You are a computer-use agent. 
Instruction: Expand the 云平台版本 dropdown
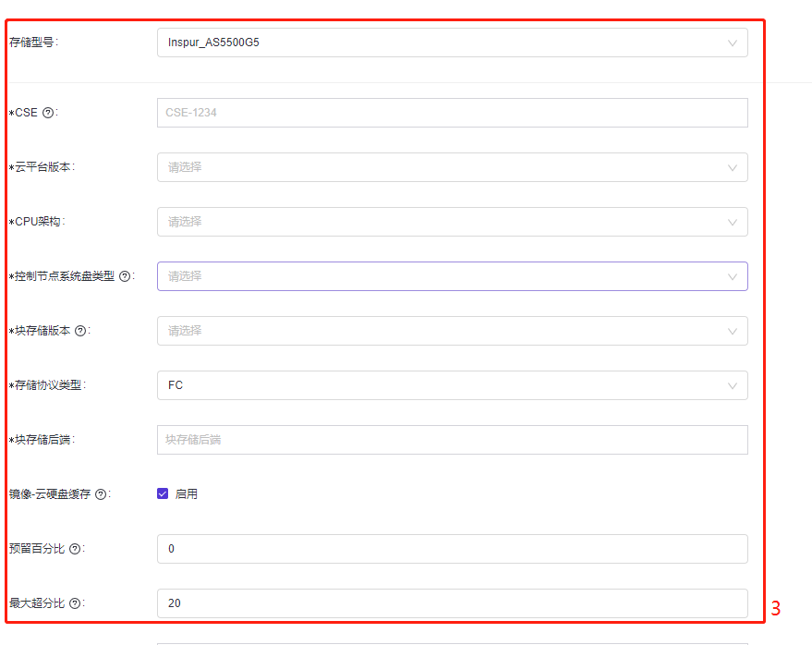point(452,167)
